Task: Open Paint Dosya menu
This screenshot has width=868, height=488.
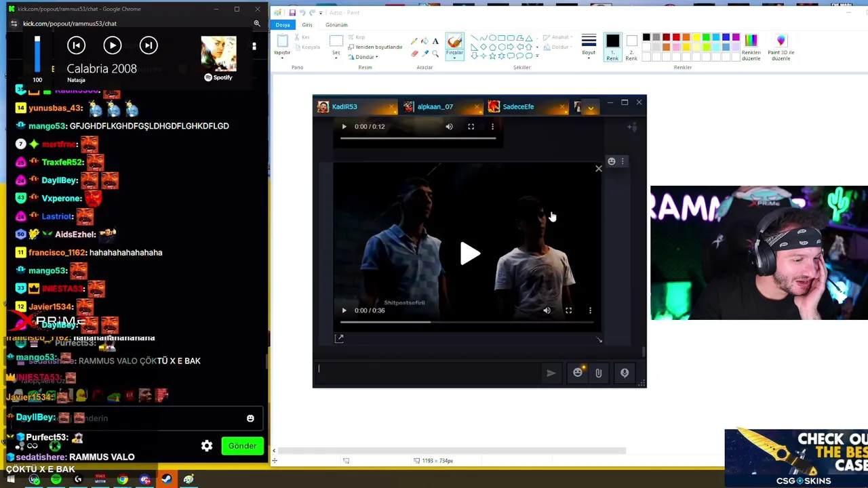Action: pos(283,25)
